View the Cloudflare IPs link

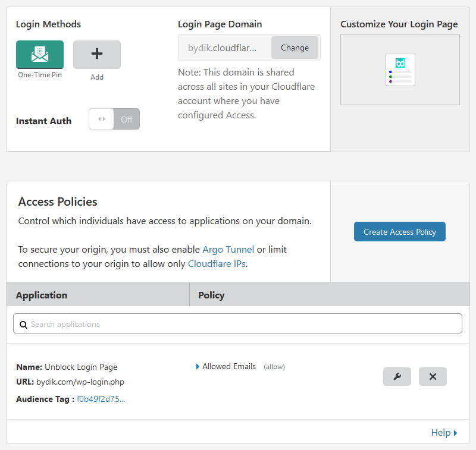tap(216, 263)
